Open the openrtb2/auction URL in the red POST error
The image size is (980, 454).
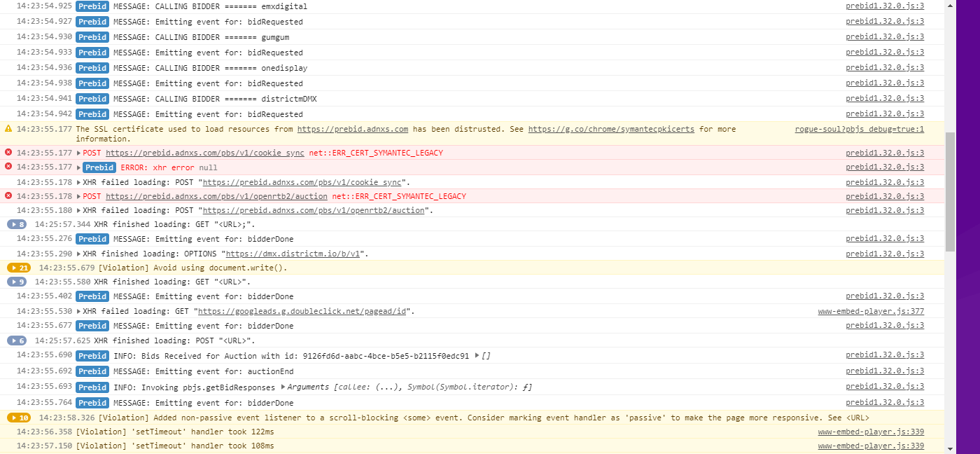[216, 196]
